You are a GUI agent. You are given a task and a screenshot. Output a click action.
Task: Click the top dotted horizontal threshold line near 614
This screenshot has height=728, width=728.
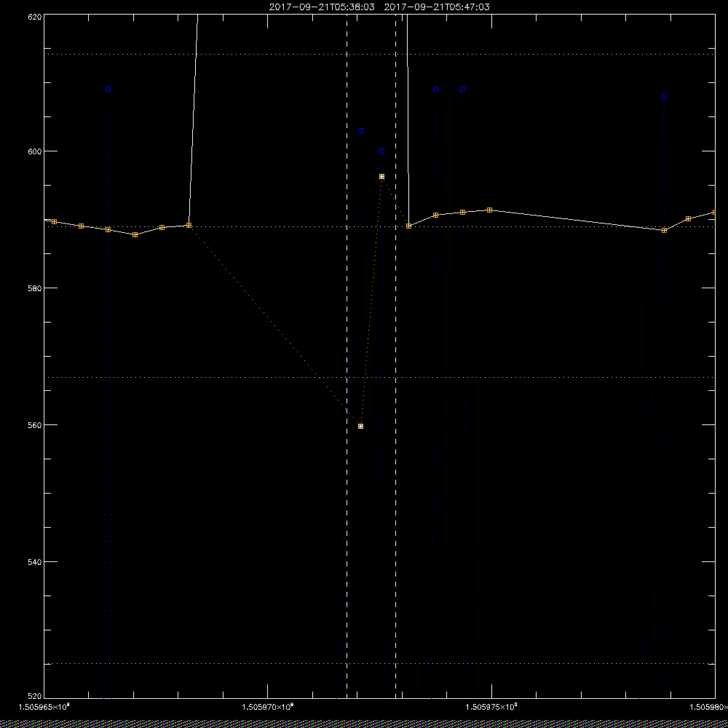(380, 55)
